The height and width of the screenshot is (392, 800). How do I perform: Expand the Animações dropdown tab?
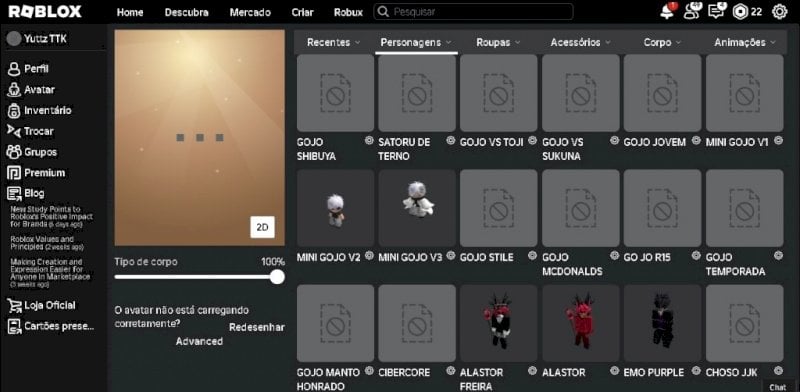(744, 42)
